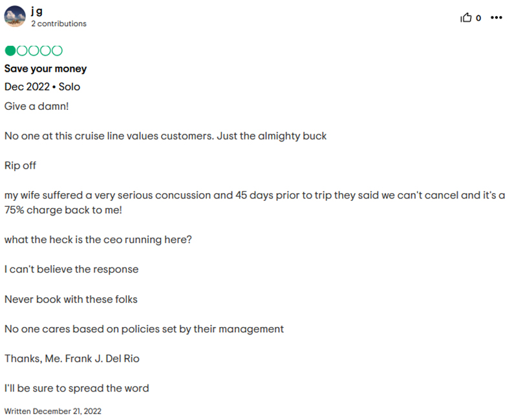This screenshot has height=420, width=514.
Task: Click the "Thanks, Me. Frank J. Del Rio" line
Action: 73,359
